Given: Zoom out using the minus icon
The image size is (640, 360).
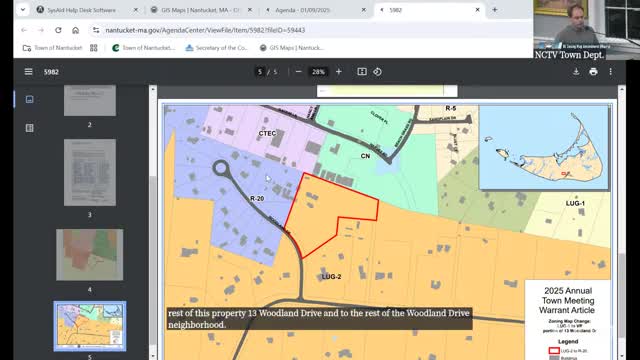Looking at the screenshot, I should click(298, 72).
